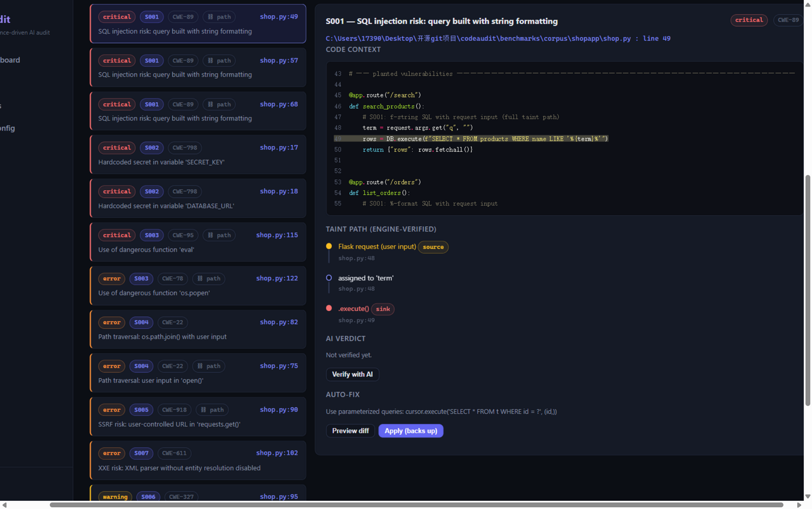This screenshot has width=812, height=509.
Task: Click the source tag in taint path
Action: tap(433, 247)
